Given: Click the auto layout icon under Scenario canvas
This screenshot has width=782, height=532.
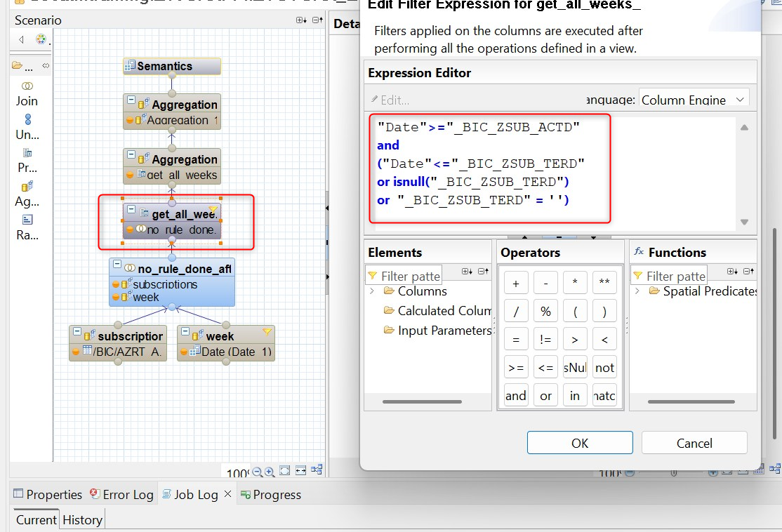Looking at the screenshot, I should (x=317, y=470).
